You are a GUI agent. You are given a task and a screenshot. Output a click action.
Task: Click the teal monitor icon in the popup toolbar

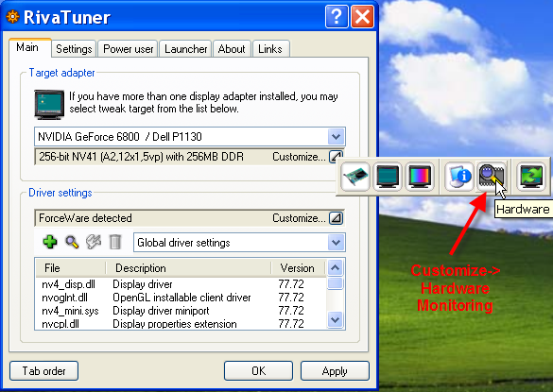pos(388,176)
